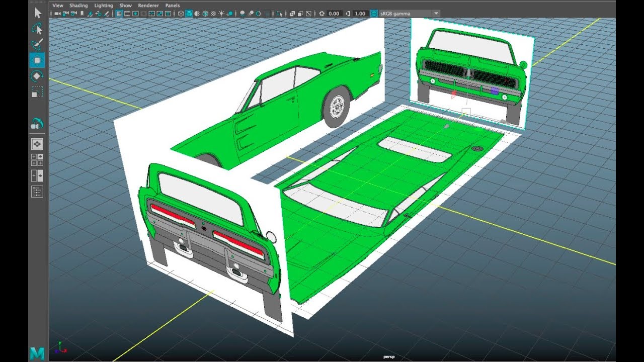Click the blue move manipulator handle

[495, 91]
